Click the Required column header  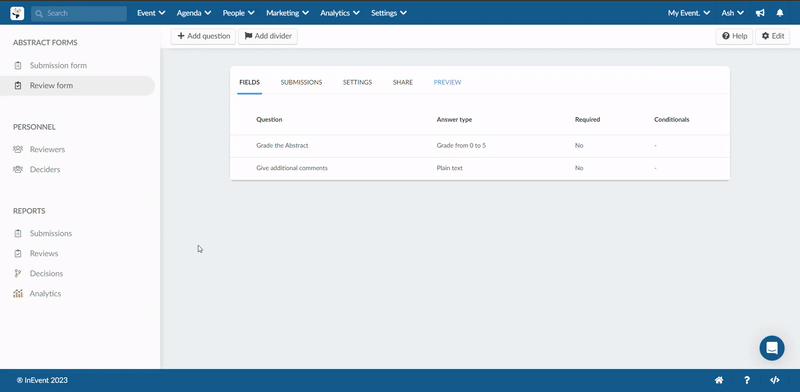(587, 119)
